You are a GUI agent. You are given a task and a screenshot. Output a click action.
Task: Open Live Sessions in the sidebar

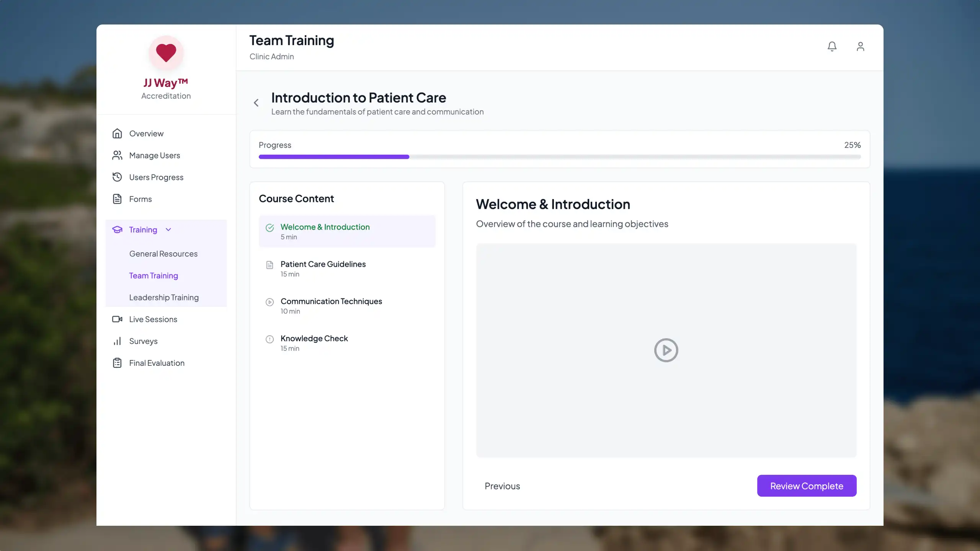[166, 319]
